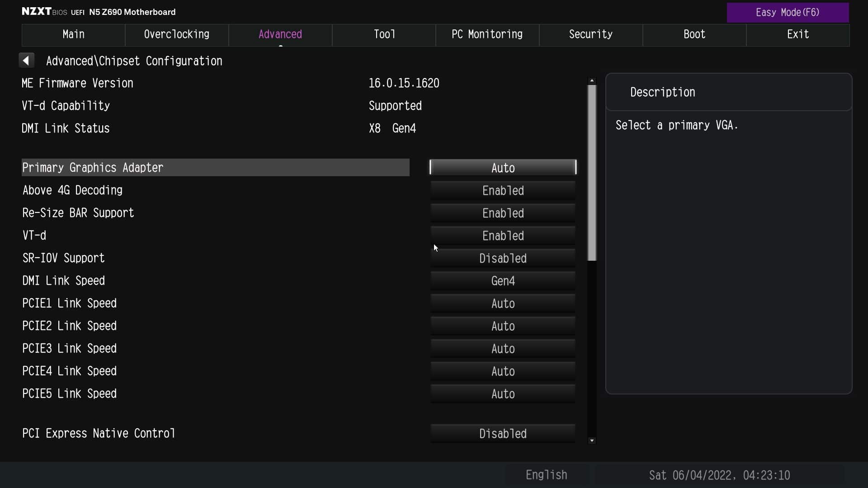This screenshot has height=488, width=868.
Task: Switch to the Overclocking tab
Action: tap(177, 35)
